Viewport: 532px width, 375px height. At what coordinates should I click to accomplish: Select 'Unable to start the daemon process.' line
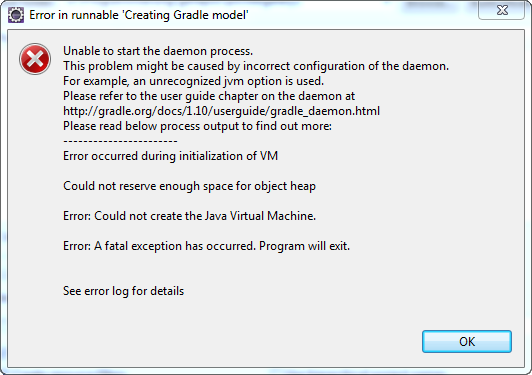158,51
